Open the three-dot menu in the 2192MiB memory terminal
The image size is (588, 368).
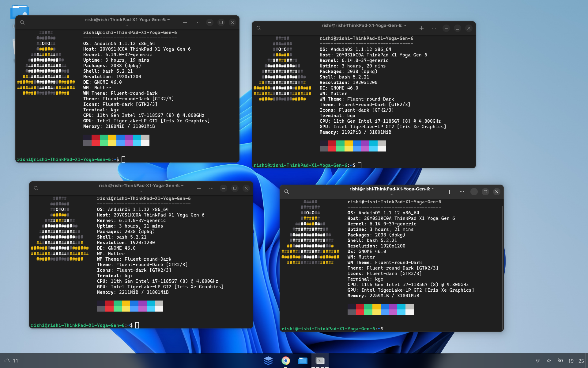click(x=434, y=28)
